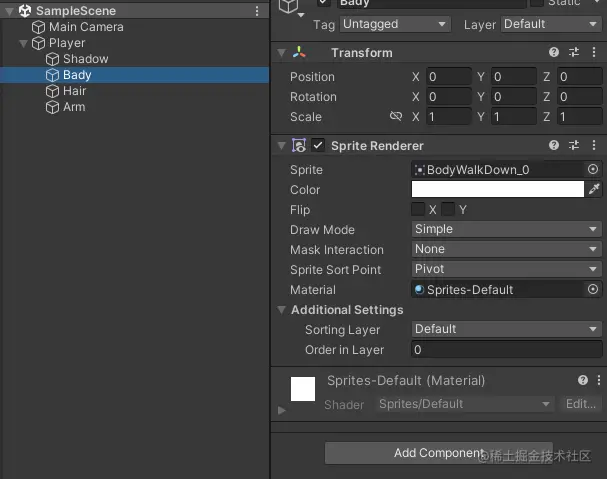The height and width of the screenshot is (479, 607).
Task: Open Sprites-Default material three-dot menu
Action: click(599, 380)
